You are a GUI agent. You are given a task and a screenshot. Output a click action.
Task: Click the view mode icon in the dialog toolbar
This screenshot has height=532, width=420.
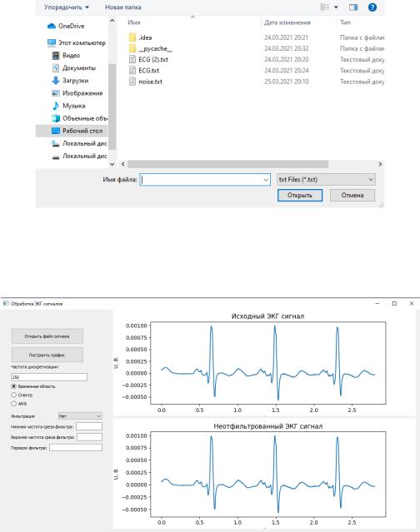[x=325, y=7]
